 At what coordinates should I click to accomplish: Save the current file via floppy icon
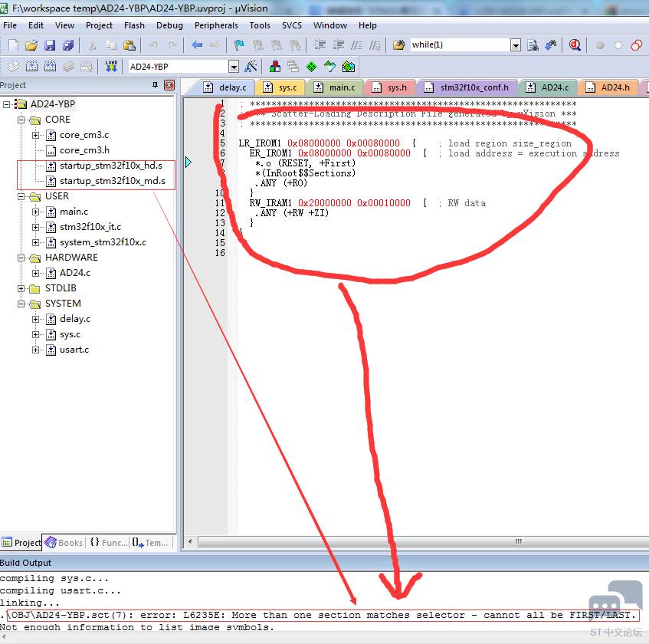click(x=50, y=45)
